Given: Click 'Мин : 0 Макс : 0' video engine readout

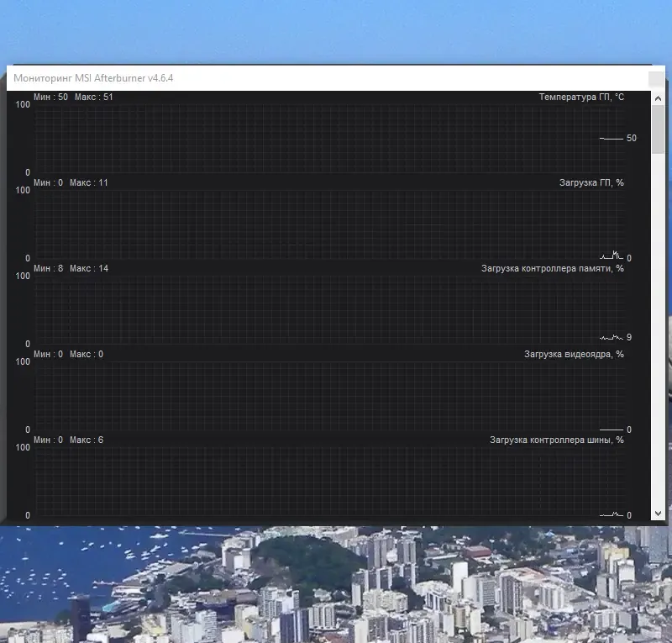Looking at the screenshot, I should click(x=69, y=355).
